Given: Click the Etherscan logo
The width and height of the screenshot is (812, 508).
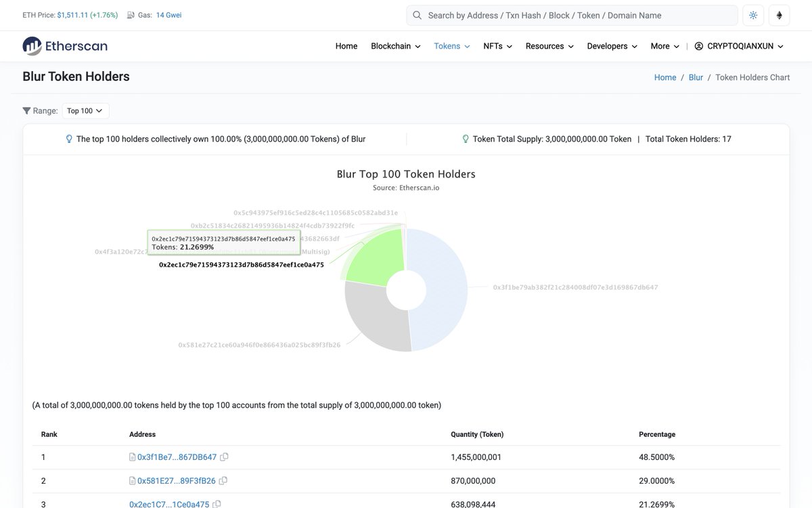Looking at the screenshot, I should coord(65,46).
